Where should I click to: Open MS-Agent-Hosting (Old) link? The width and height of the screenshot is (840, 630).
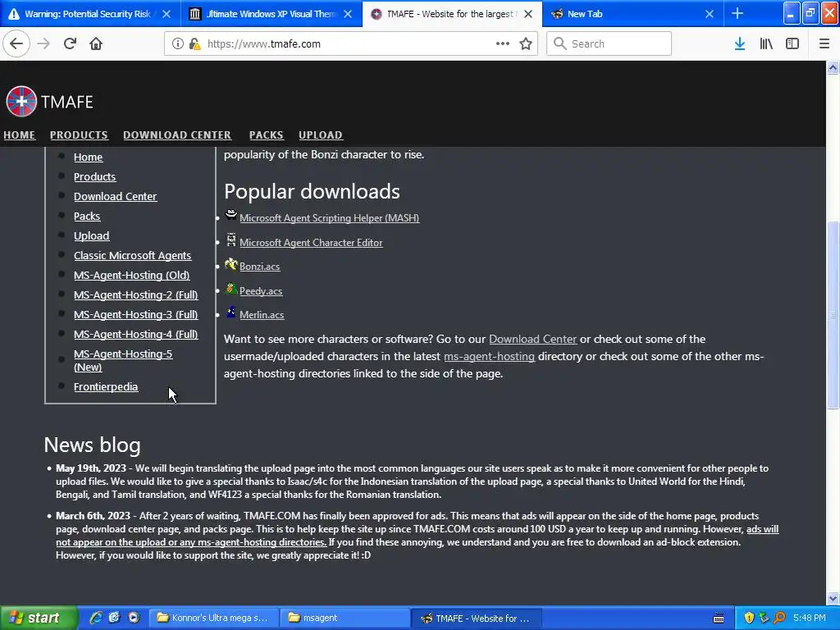point(132,276)
